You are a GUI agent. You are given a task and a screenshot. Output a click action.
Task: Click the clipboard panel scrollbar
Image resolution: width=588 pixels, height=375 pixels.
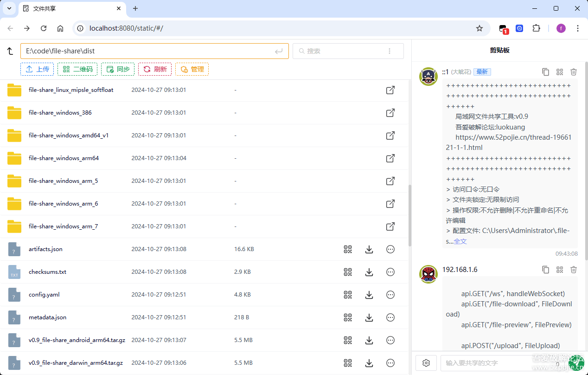pos(586,160)
